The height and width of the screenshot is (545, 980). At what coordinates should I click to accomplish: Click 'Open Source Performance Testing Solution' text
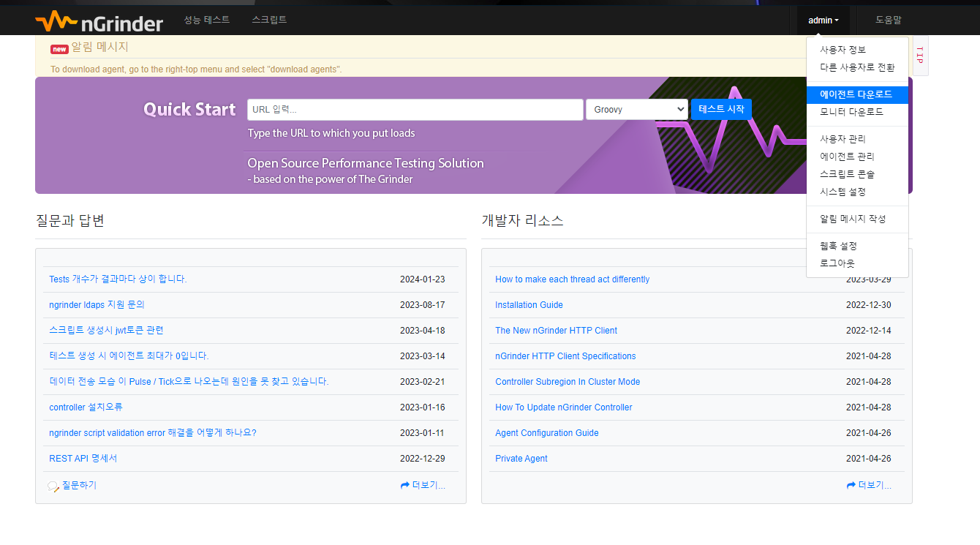[366, 163]
